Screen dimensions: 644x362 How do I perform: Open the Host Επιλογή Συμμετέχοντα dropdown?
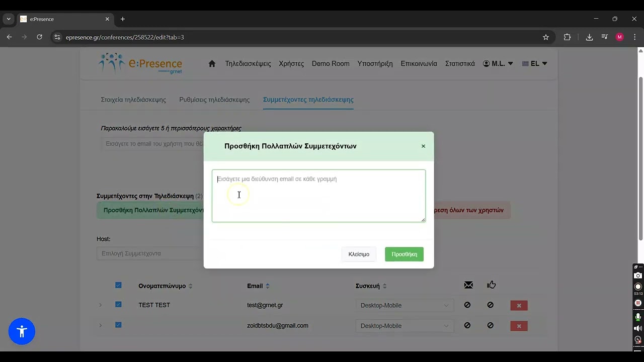[150, 253]
